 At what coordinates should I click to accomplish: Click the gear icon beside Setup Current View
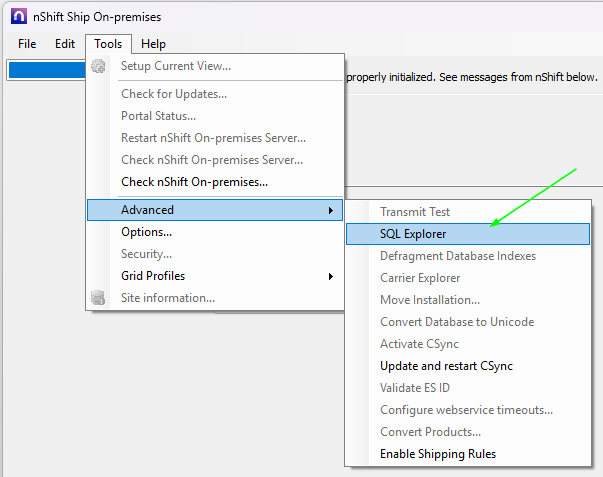point(98,66)
